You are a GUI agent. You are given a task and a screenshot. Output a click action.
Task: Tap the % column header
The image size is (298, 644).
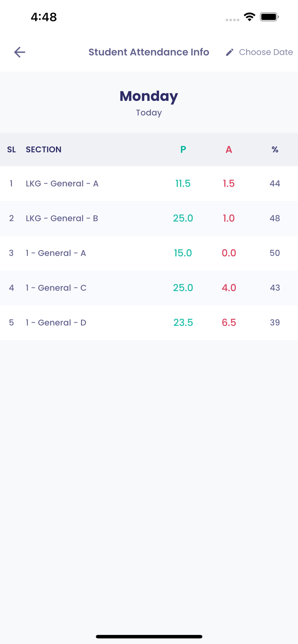point(275,149)
